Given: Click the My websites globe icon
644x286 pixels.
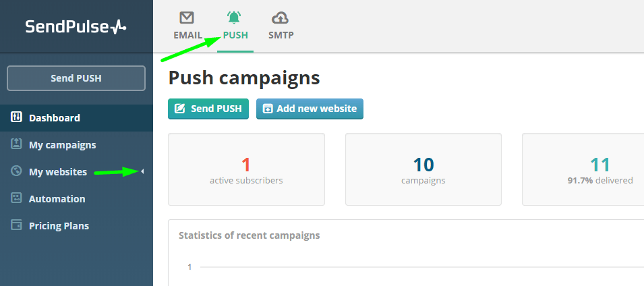Looking at the screenshot, I should (x=16, y=171).
